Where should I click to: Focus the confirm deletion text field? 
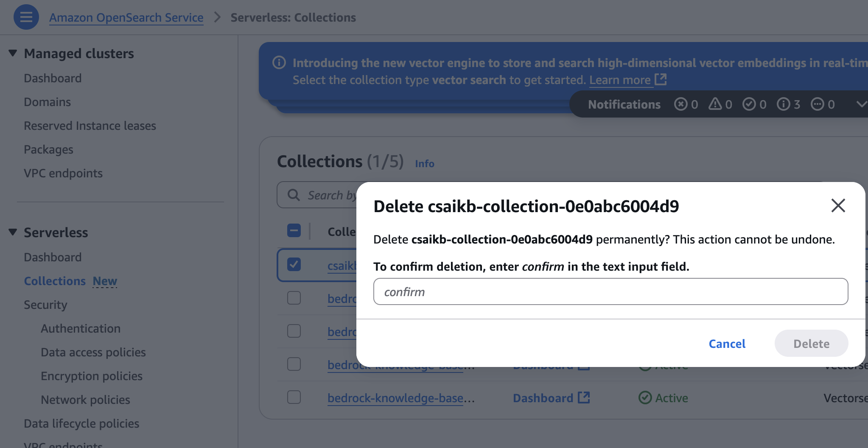pos(610,291)
